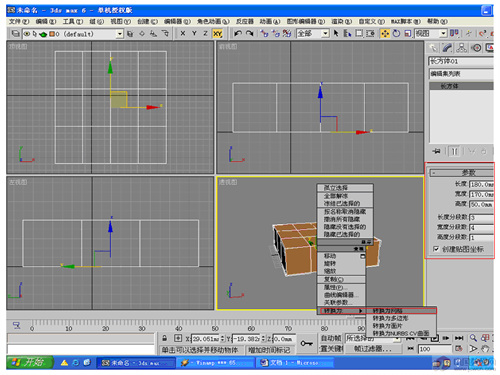Click the Pin Stack icon
Screen dimensions: 500x375
click(436, 151)
